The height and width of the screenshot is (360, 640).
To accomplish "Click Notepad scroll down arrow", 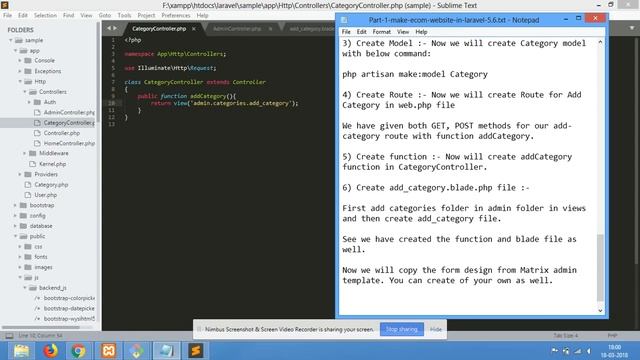I will tap(600, 311).
